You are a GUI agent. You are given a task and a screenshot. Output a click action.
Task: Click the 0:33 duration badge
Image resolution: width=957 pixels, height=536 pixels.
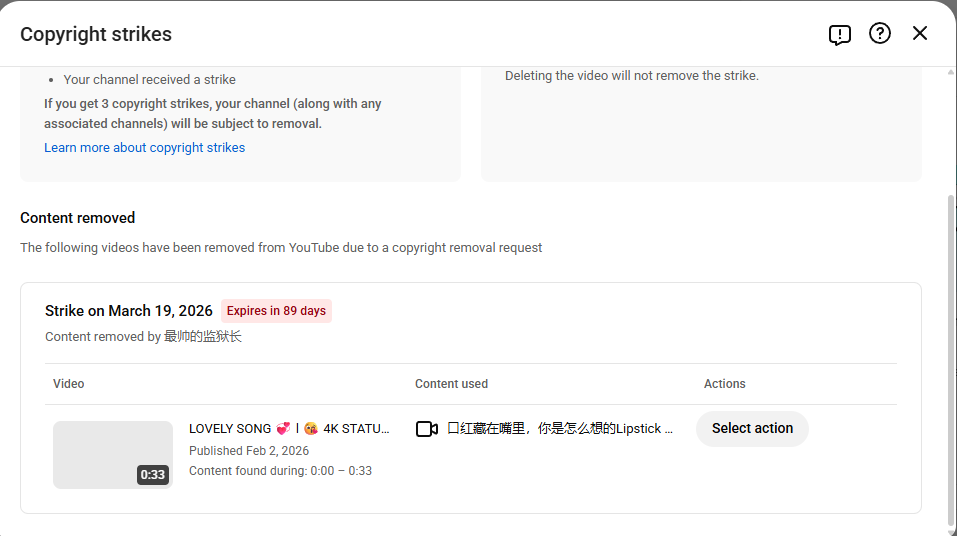152,475
